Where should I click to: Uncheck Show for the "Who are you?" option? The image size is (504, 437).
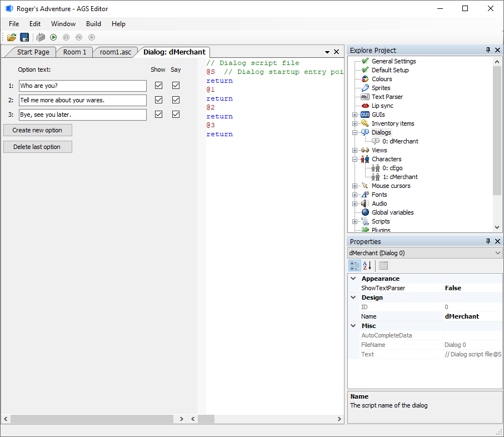(x=158, y=85)
